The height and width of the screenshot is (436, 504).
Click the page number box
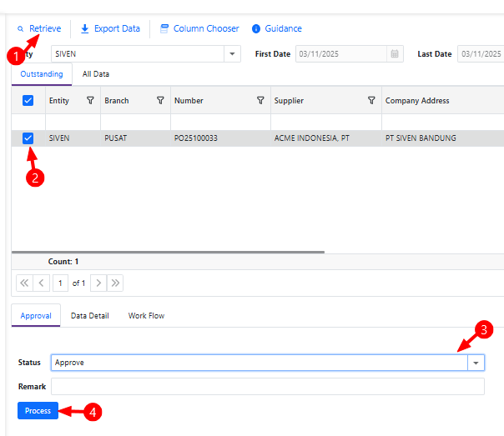(x=60, y=283)
